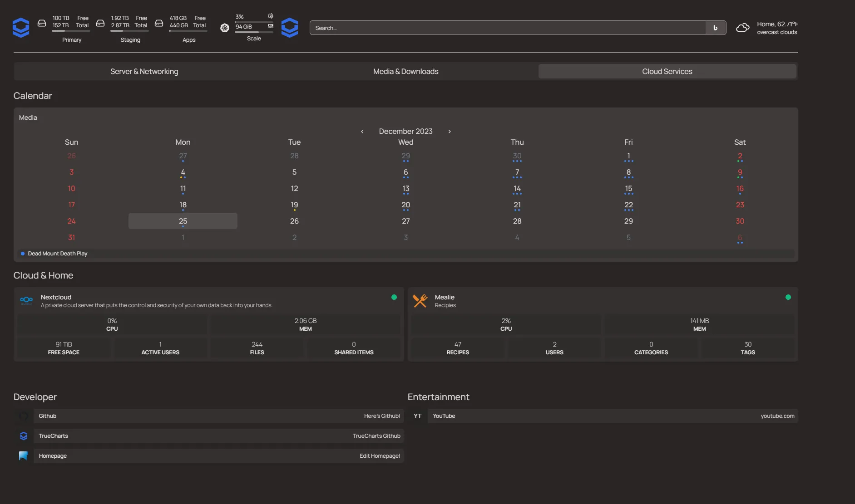This screenshot has width=855, height=504.
Task: Switch to the Server & Networking tab
Action: point(144,71)
